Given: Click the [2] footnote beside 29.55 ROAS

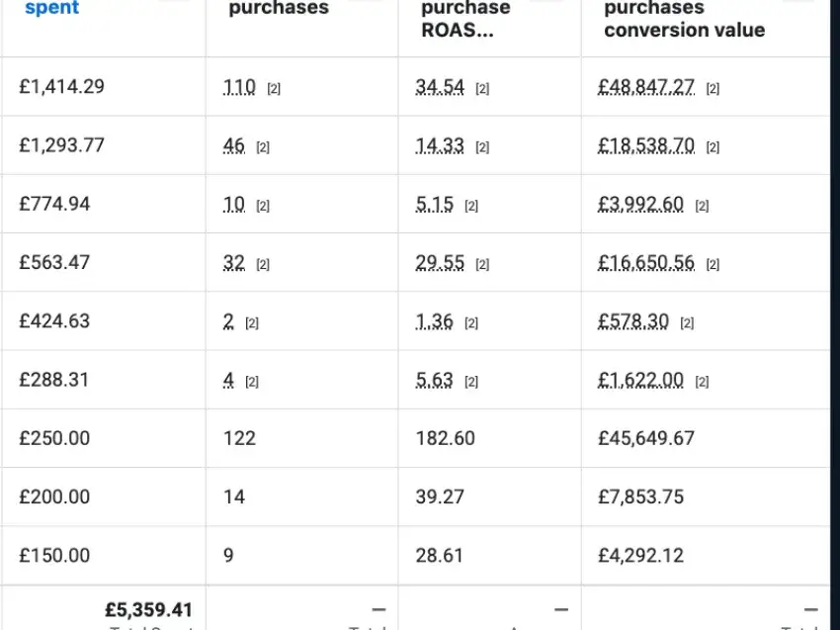Looking at the screenshot, I should tap(482, 264).
